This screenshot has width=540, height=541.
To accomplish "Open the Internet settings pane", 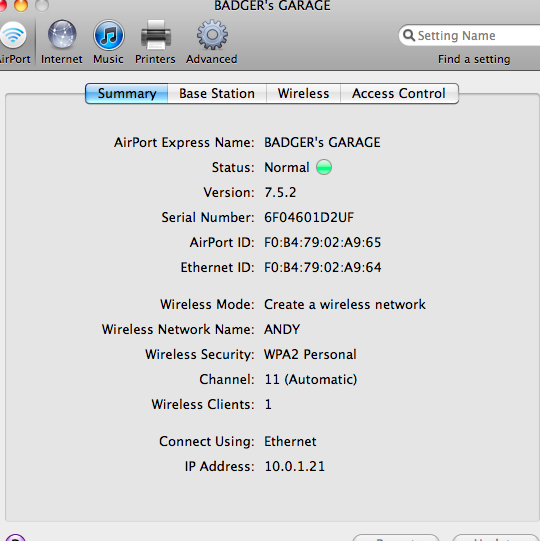I will 62,42.
